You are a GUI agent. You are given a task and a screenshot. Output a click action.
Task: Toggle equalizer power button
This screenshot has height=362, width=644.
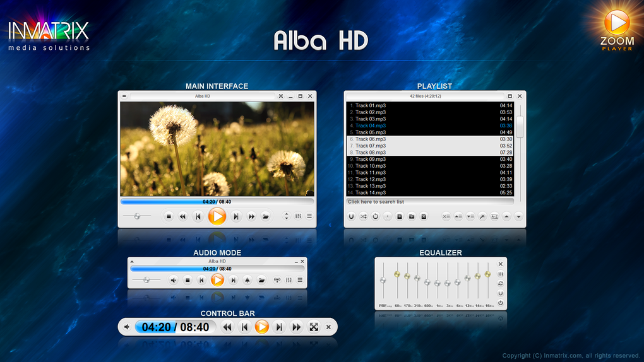tap(500, 303)
